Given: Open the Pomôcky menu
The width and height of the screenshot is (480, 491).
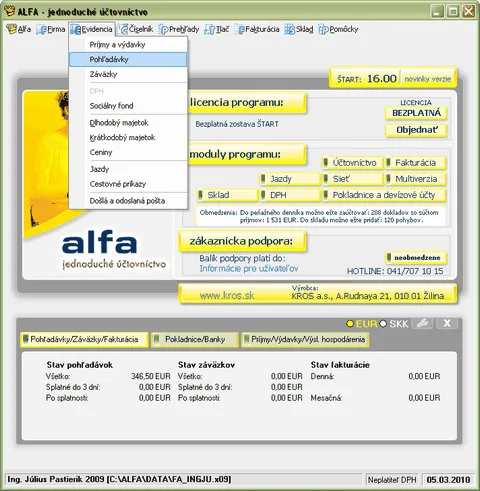Looking at the screenshot, I should coord(338,29).
